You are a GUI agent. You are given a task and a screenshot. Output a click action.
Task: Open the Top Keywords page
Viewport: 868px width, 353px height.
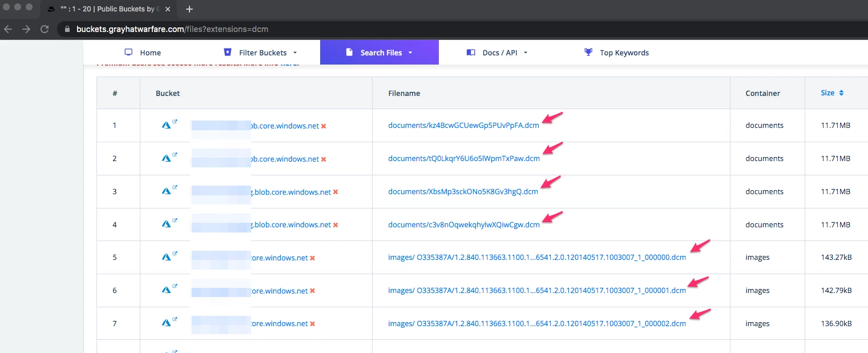(624, 53)
